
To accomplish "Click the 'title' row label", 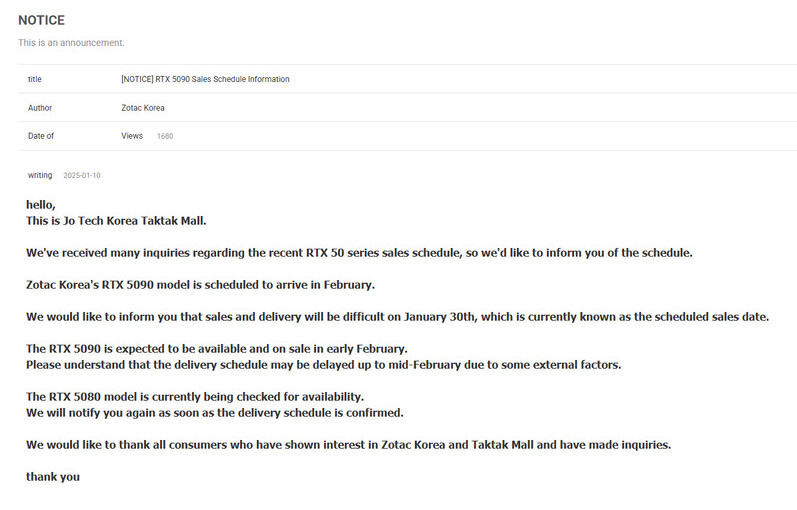I will coord(35,79).
